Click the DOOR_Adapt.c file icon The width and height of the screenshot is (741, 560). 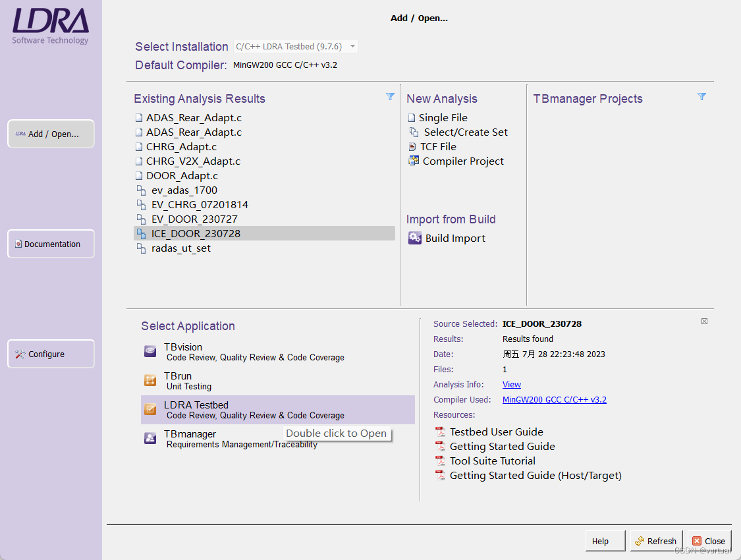click(x=139, y=175)
